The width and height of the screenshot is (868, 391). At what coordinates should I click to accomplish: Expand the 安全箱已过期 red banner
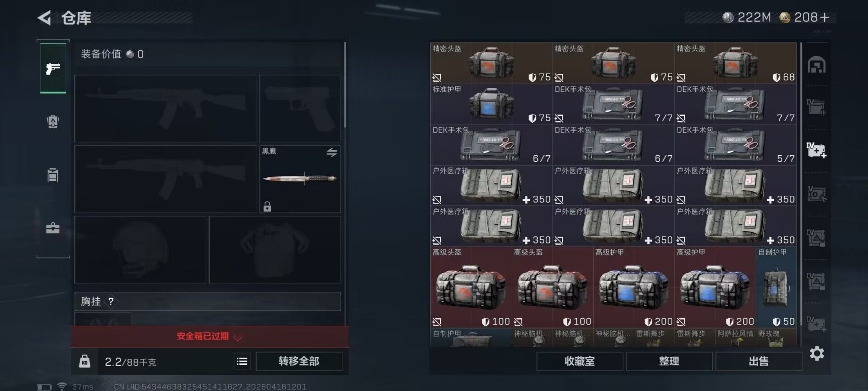point(209,336)
